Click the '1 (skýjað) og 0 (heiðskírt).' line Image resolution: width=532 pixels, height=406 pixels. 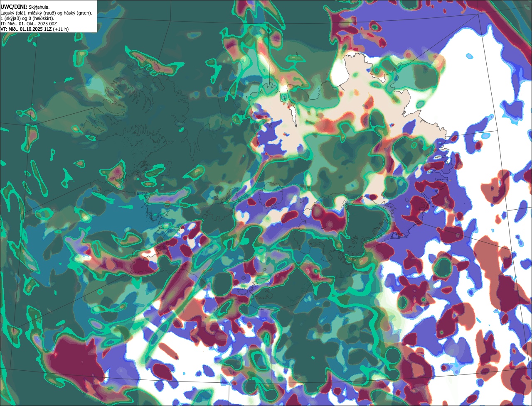click(27, 18)
